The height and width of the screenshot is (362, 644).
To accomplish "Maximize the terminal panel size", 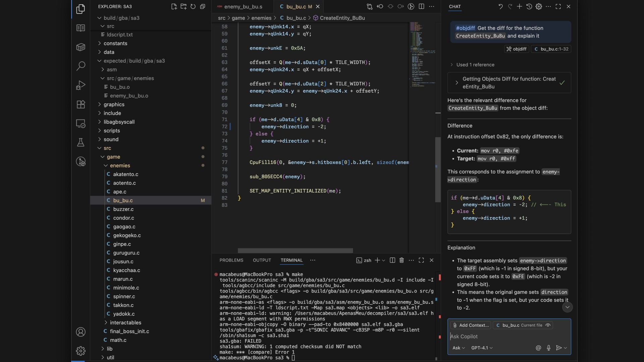I will click(x=421, y=260).
